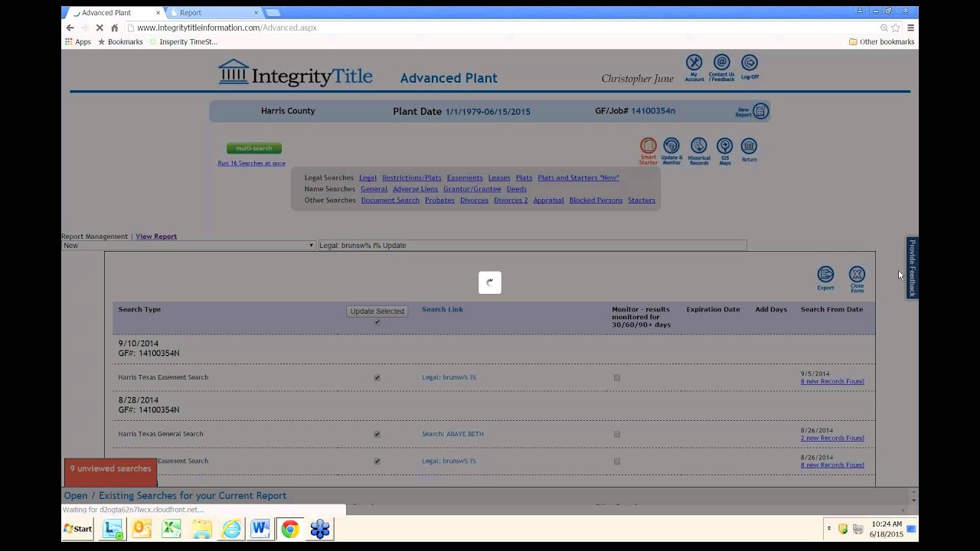Open Grantor/Grantee search
Screen dimensions: 980x551
point(472,189)
